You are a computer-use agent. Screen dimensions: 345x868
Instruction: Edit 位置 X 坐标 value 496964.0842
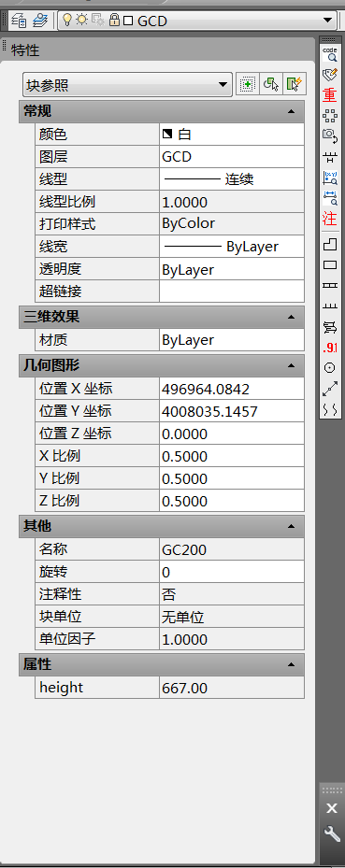[x=232, y=389]
